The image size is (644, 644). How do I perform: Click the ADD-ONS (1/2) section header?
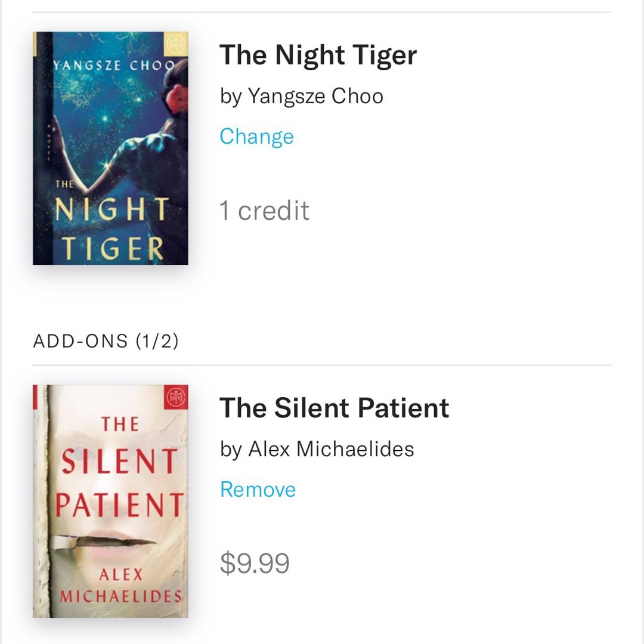pyautogui.click(x=106, y=341)
